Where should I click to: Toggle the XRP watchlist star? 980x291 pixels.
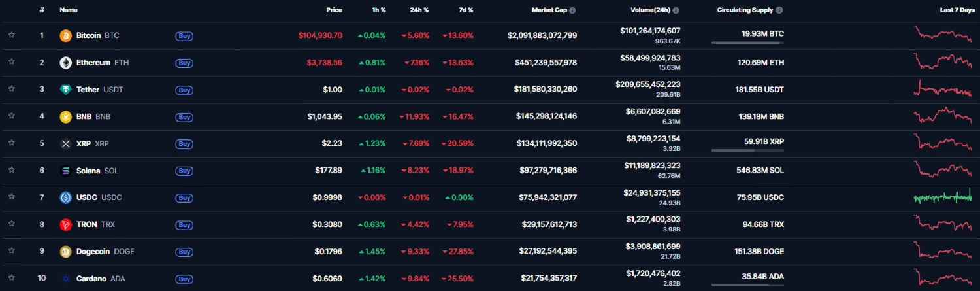tap(11, 144)
